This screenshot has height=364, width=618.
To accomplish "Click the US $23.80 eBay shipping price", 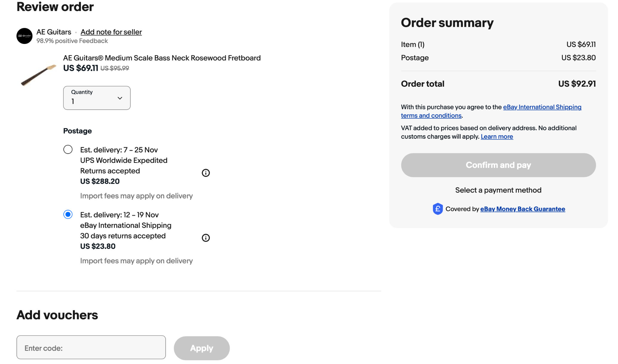I will pos(98,246).
